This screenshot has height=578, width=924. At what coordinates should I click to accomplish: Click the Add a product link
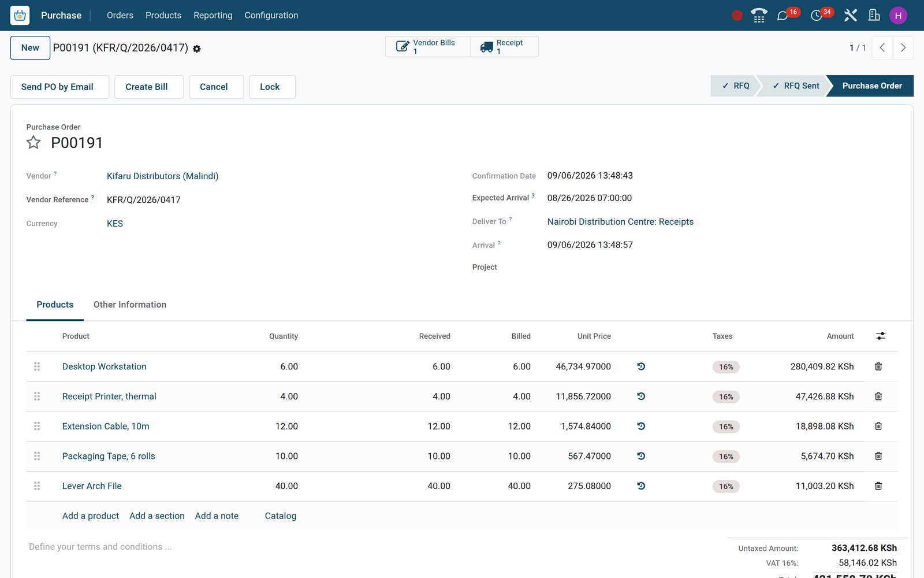[91, 516]
